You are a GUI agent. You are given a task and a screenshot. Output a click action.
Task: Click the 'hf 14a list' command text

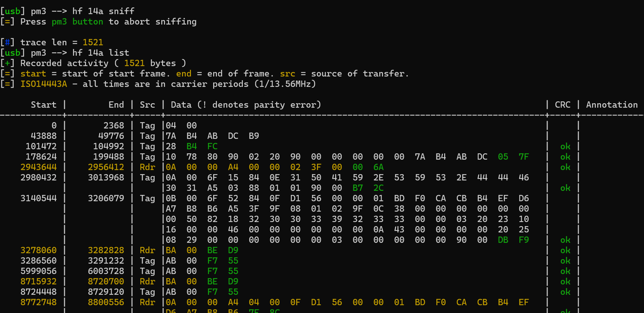[101, 53]
